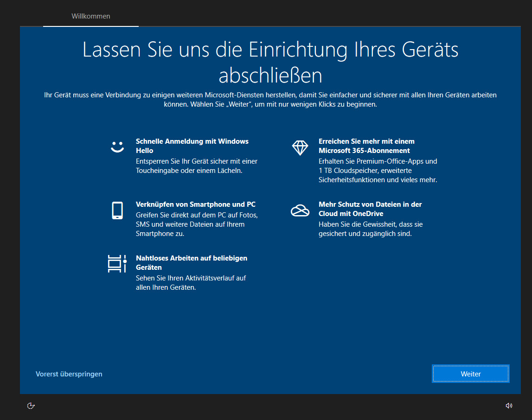Click the Mehr Schutz von Dateien OneDrive heading
This screenshot has width=532, height=420.
370,209
